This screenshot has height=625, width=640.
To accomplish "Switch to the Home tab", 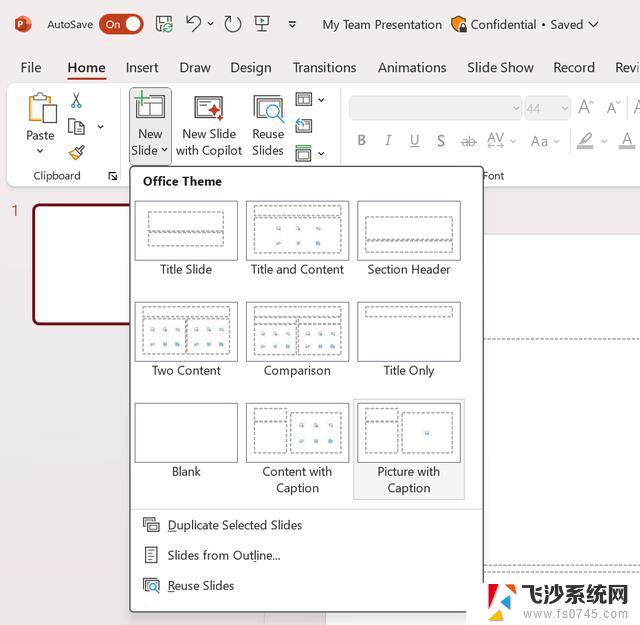I will pyautogui.click(x=87, y=67).
